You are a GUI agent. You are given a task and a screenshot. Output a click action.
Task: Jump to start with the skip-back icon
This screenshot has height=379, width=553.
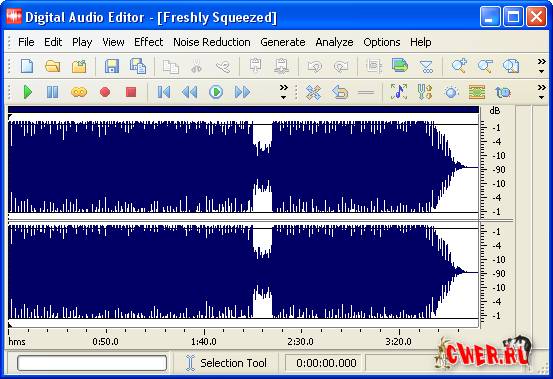pyautogui.click(x=163, y=92)
